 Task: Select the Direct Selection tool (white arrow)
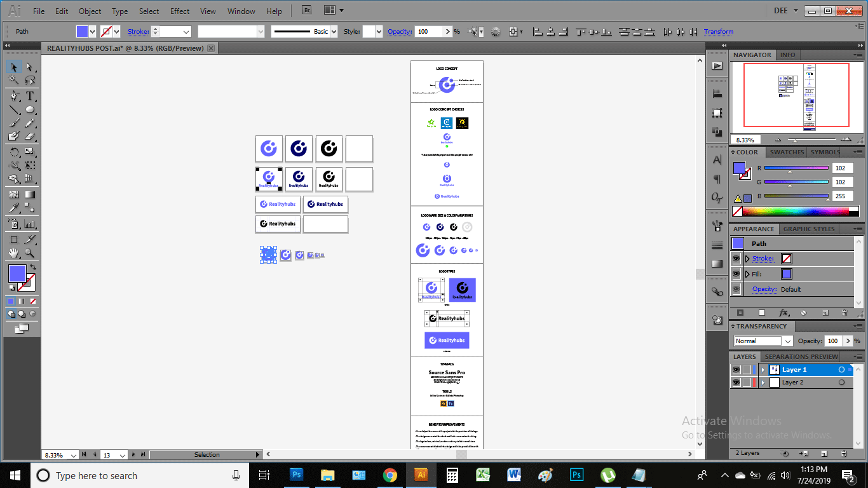point(30,67)
